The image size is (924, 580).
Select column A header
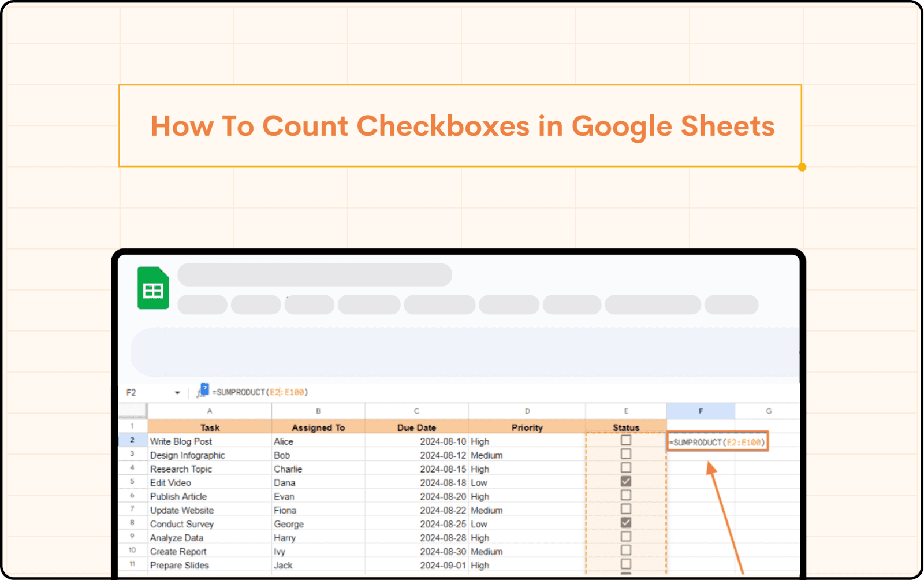pos(210,411)
